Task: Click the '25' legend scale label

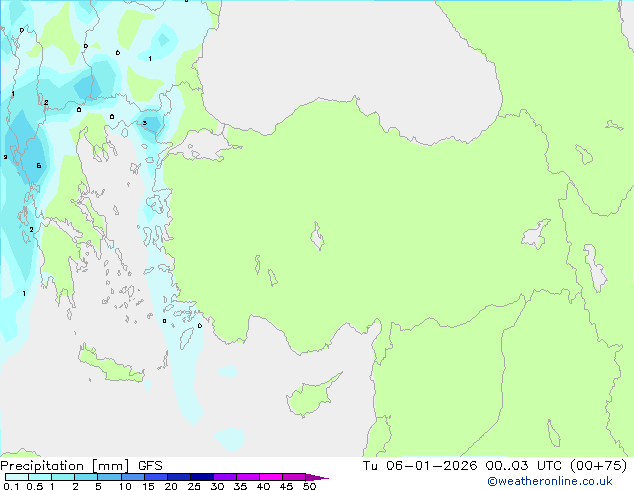Action: click(x=194, y=486)
